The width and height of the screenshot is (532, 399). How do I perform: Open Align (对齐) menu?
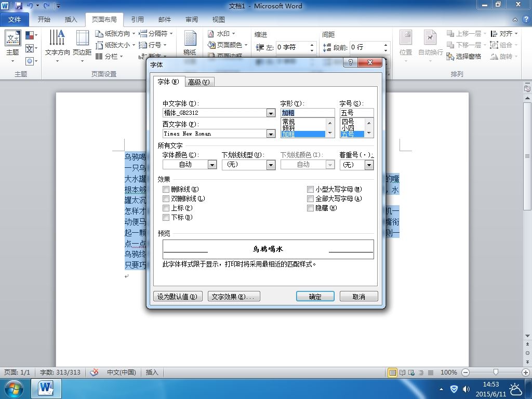(504, 34)
